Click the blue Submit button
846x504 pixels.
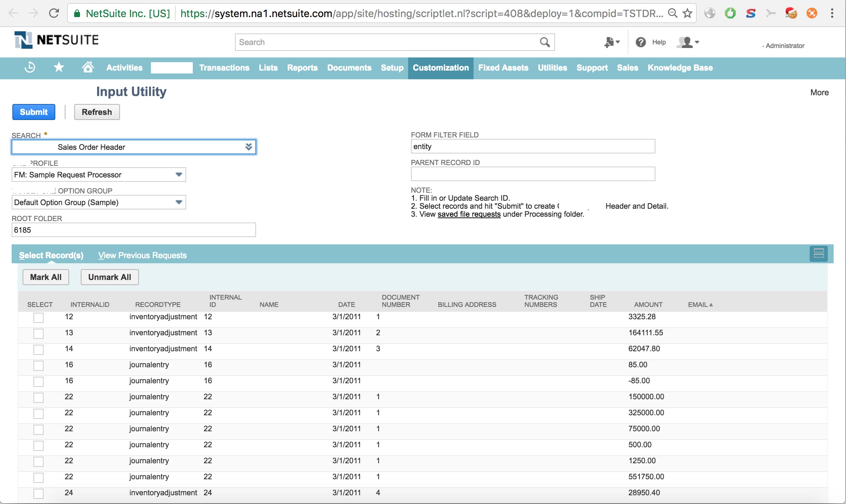point(34,112)
